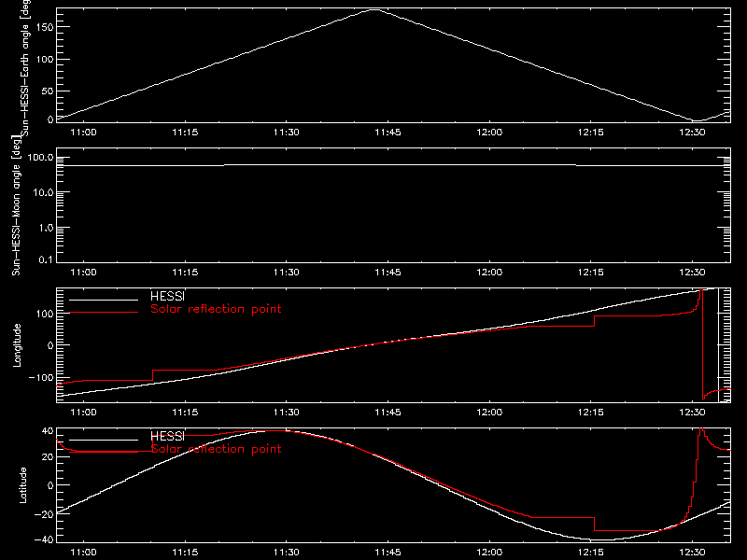Click the 11:45 tick under the Longitude plot
Viewport: 747px width, 560px height.
[x=388, y=413]
